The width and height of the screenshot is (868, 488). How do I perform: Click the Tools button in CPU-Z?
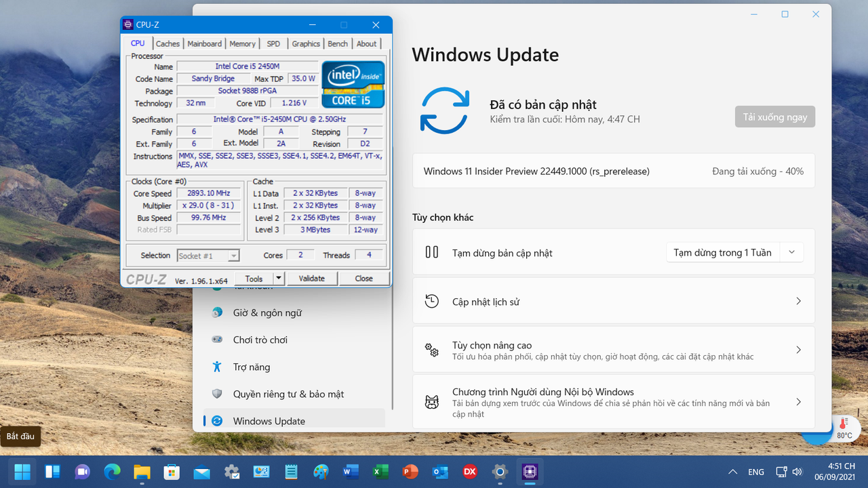click(x=254, y=279)
